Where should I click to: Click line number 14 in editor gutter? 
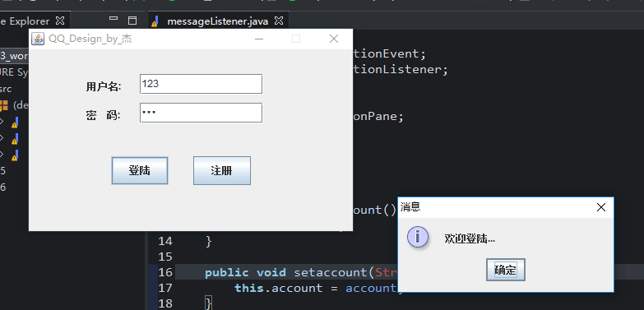(165, 241)
